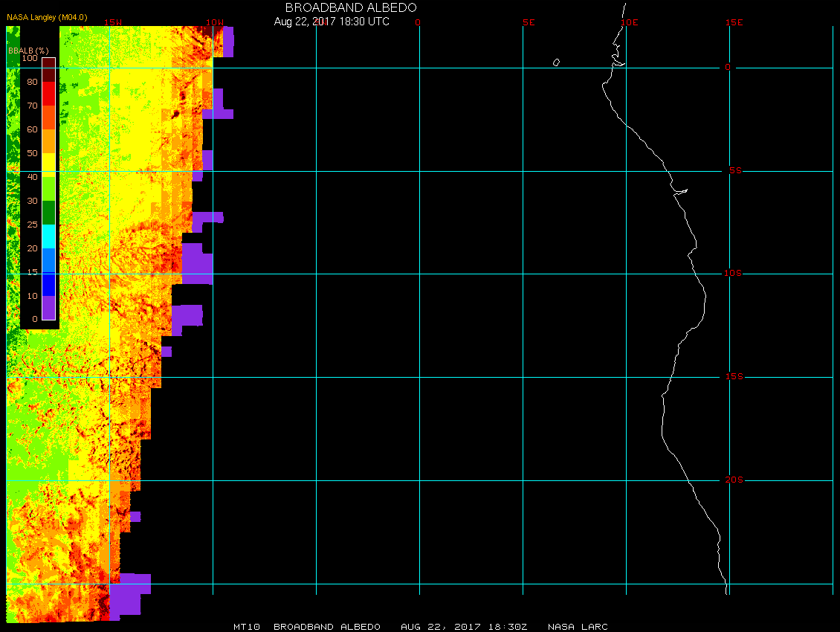The image size is (840, 632).
Task: Select the 5E longitude label
Action: coord(529,22)
